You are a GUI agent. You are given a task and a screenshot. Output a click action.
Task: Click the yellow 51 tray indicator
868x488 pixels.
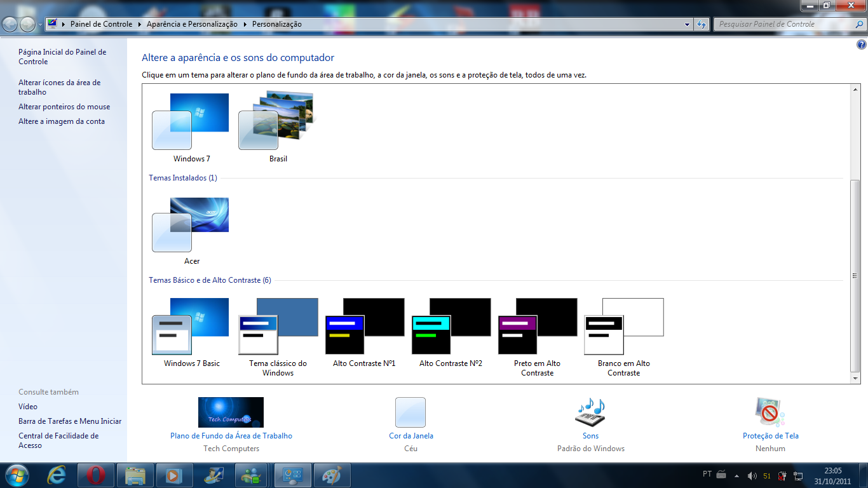[x=767, y=476]
